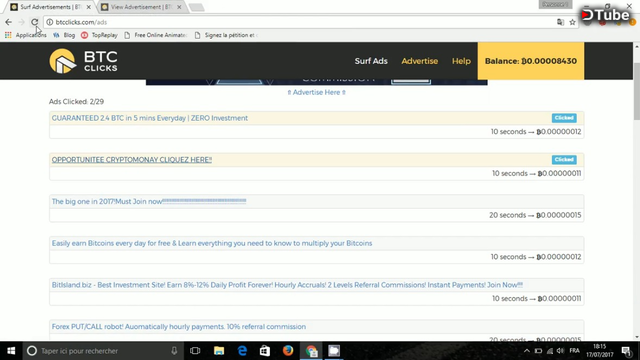
Task: Open File Explorer from taskbar
Action: pos(219,351)
